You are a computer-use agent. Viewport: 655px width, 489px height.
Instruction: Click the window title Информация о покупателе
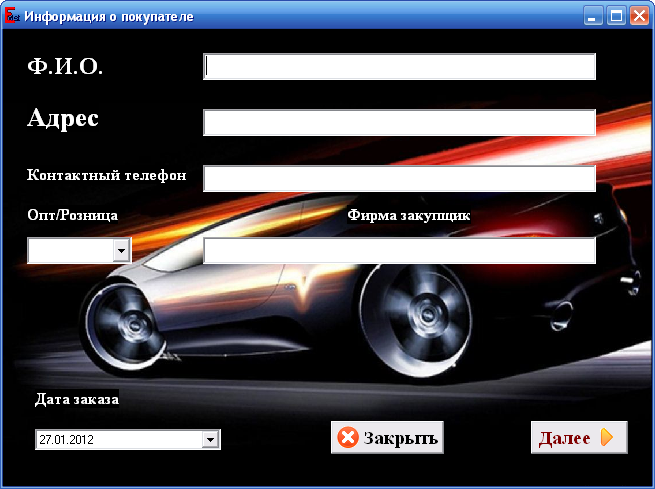coord(109,17)
